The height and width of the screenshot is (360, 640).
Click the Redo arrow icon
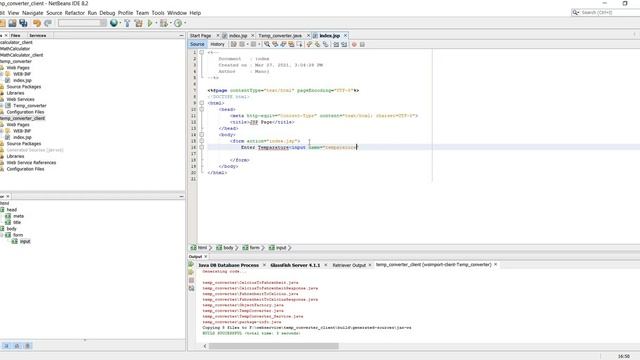tap(48, 23)
